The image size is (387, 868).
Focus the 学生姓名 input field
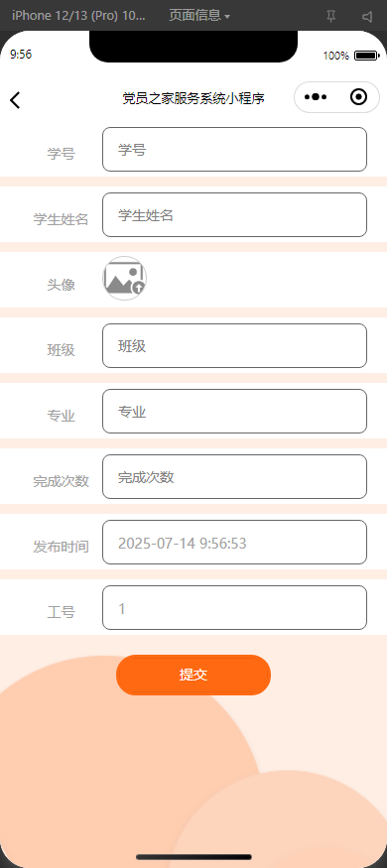235,215
